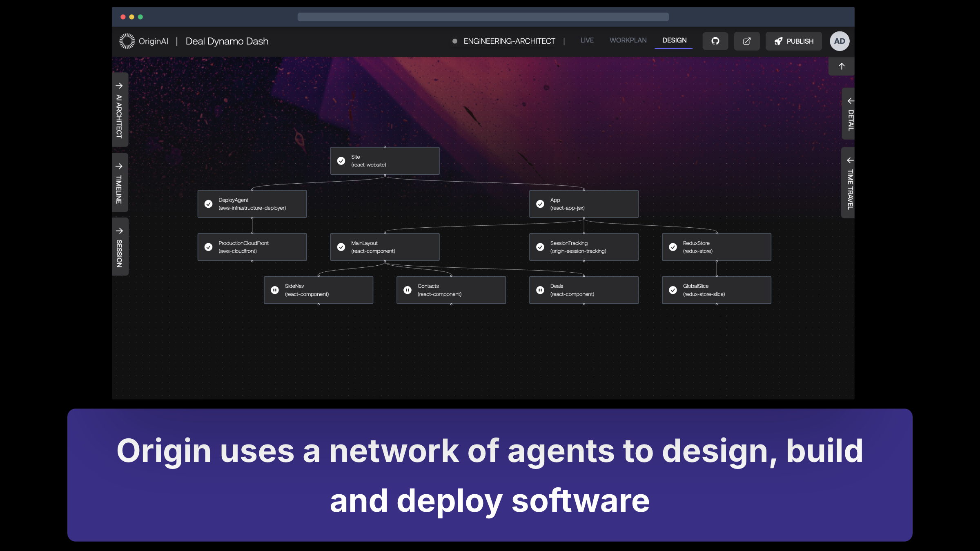
Task: Select the GlobalSlice redux-store-slice node
Action: pos(717,290)
